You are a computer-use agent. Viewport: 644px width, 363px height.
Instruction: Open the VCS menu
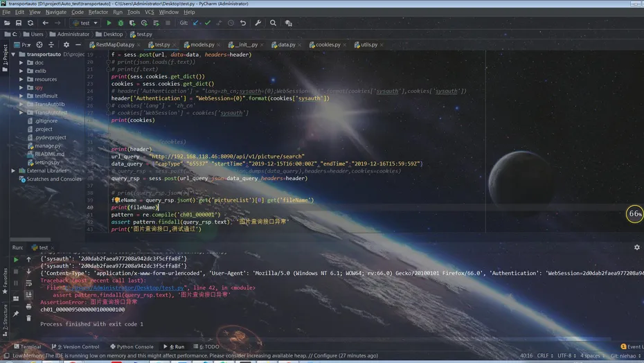pos(150,12)
